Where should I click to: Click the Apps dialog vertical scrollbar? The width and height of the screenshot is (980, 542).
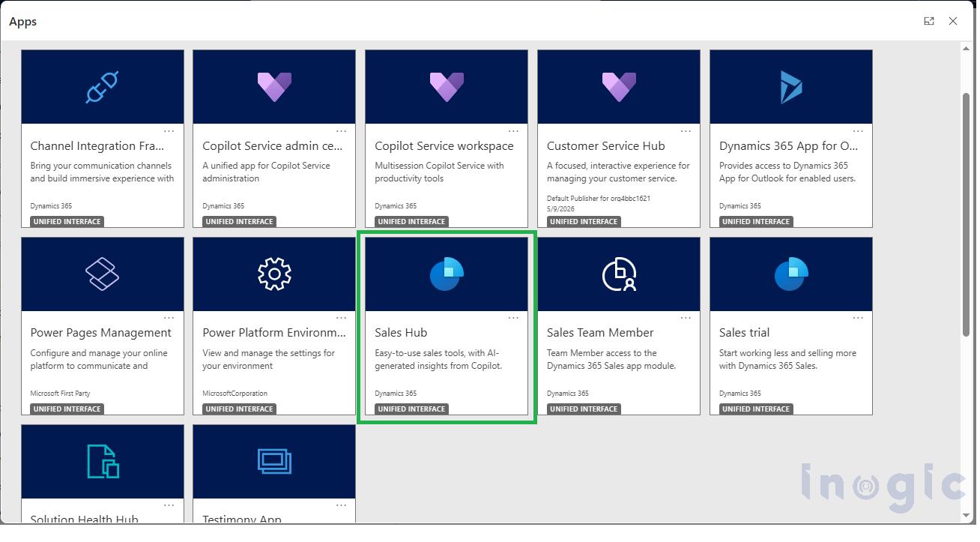point(967,214)
